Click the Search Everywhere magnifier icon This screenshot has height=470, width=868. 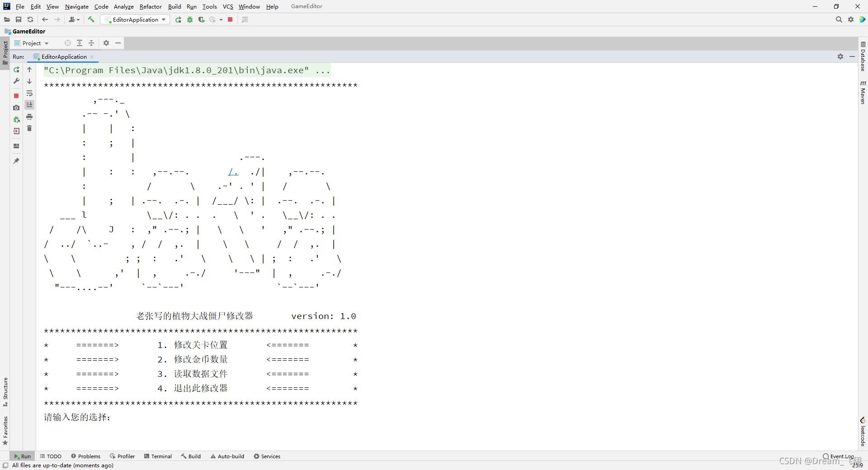839,19
